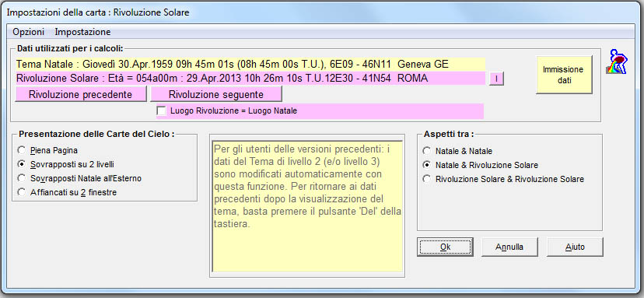The image size is (644, 298).
Task: Enable Luogo Rivoluzione = Luogo Natale checkbox
Action: point(163,111)
